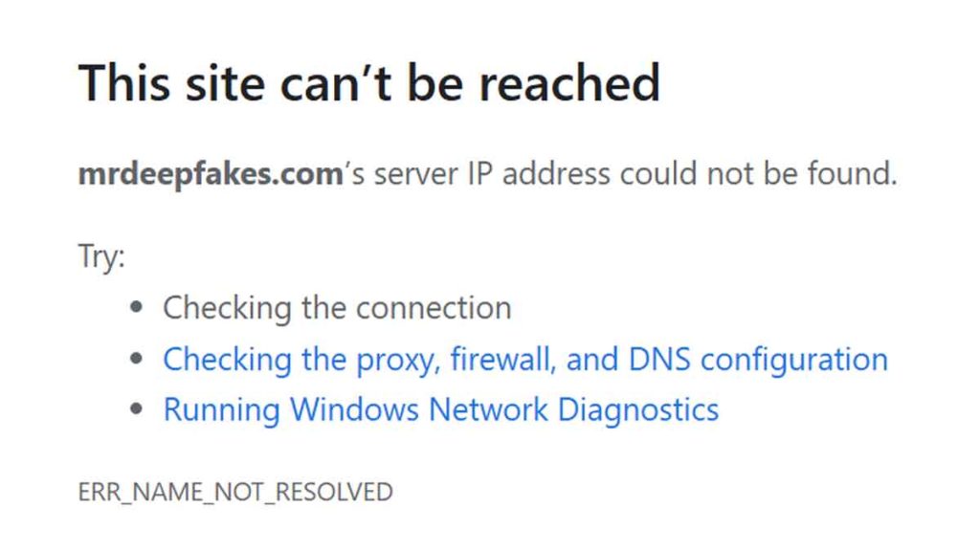Click the bold mrdeepfakes.com domain name

coord(210,175)
